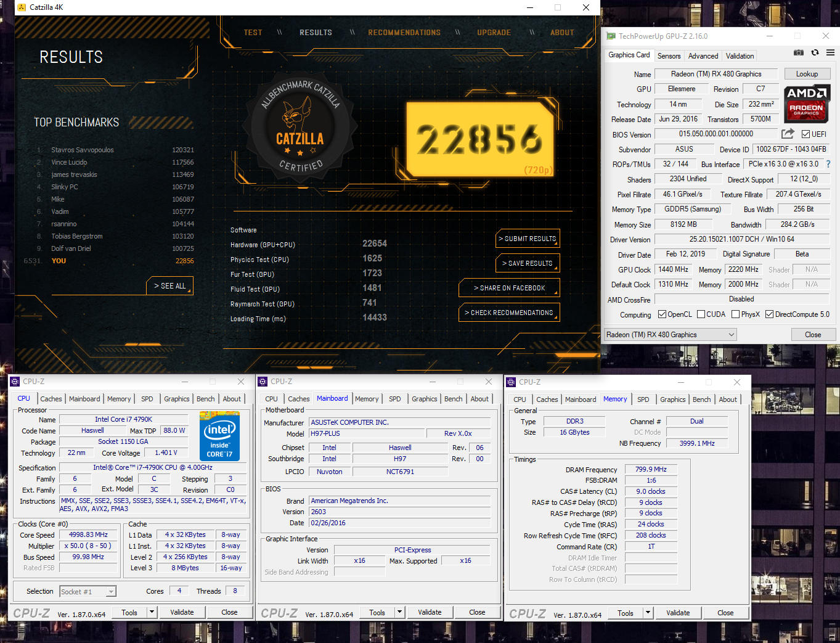Click BIOS export arrow icon in GPU-Z

point(788,134)
